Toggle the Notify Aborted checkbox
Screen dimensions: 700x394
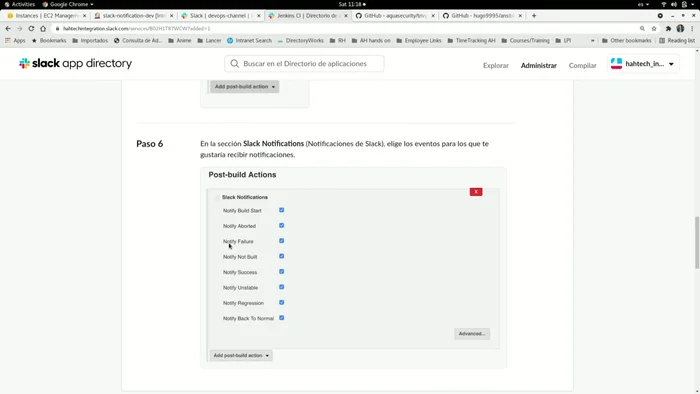coord(281,225)
